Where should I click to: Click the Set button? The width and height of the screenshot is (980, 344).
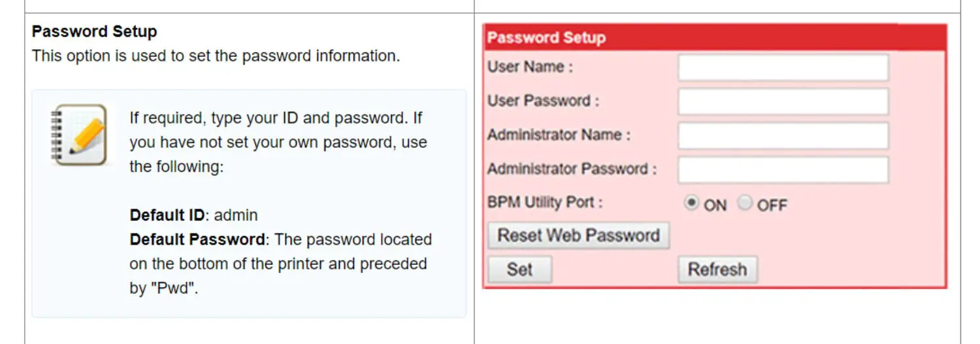[x=520, y=269]
